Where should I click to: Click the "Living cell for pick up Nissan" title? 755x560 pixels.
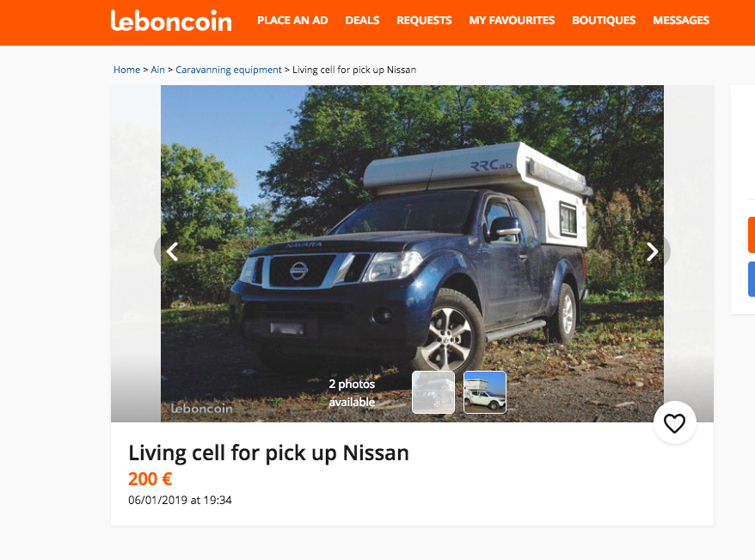click(x=268, y=452)
